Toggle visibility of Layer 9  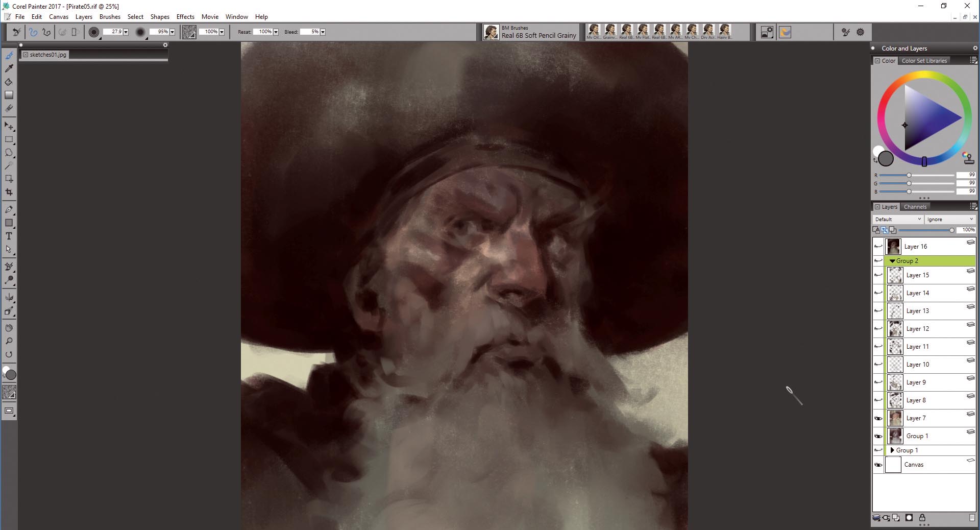878,382
